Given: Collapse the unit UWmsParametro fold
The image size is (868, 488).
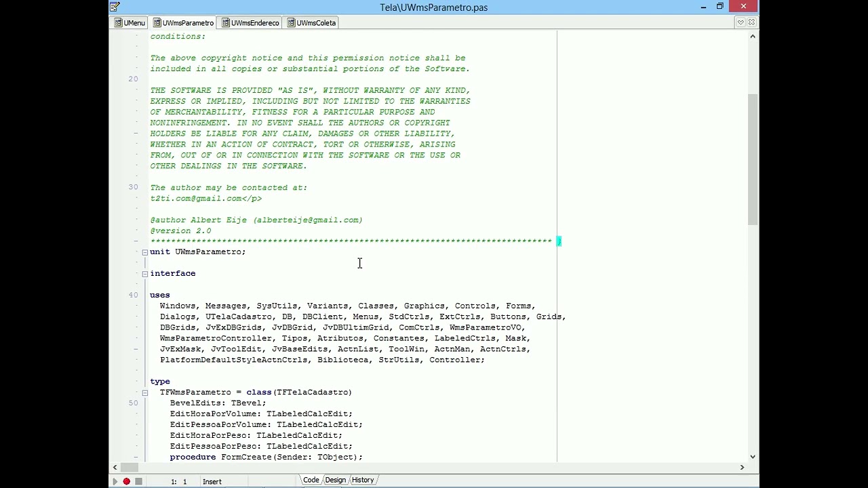Looking at the screenshot, I should (x=144, y=252).
